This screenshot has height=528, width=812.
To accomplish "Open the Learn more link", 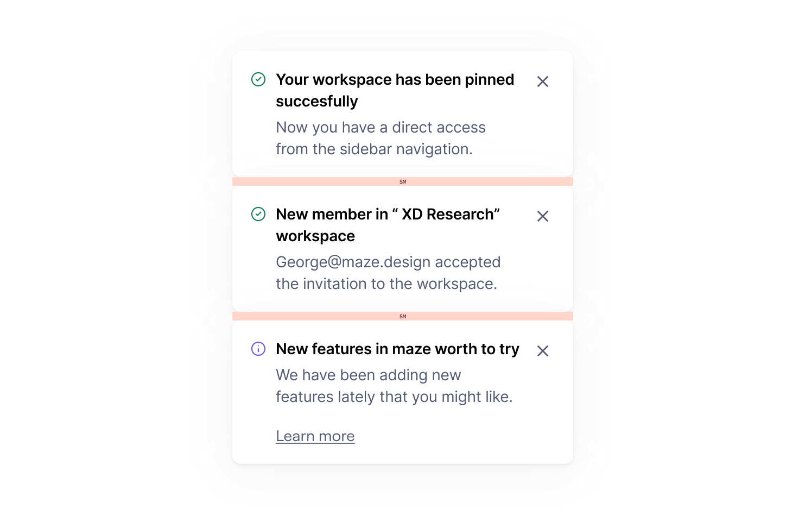I will tap(315, 436).
